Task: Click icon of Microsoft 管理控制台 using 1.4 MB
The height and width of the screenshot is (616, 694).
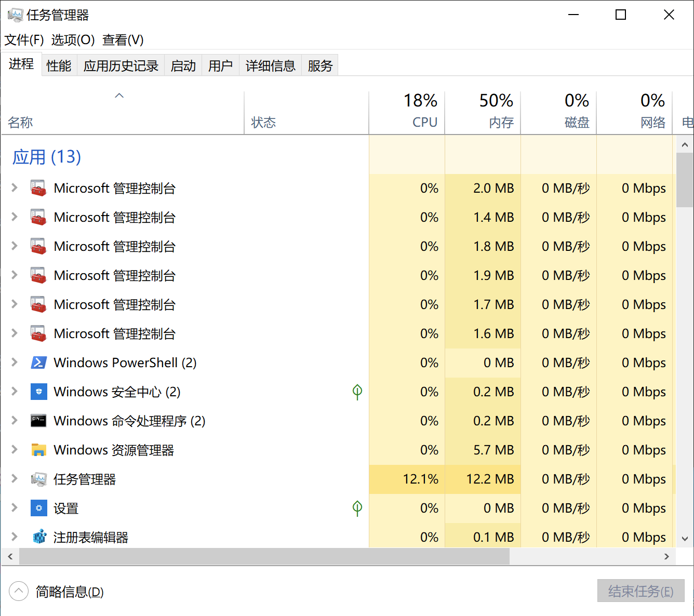Action: click(x=38, y=217)
